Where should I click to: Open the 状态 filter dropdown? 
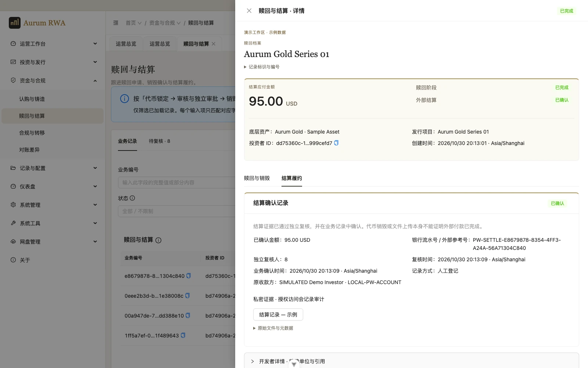coord(176,211)
